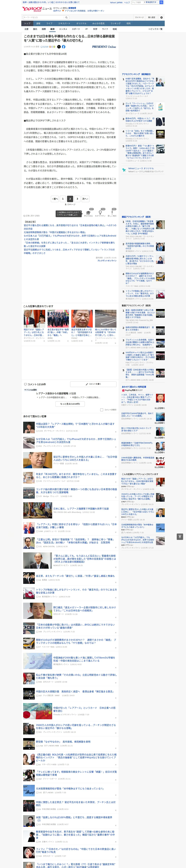
Task: Click the blue web search magnifier button
Action: coord(161,2)
